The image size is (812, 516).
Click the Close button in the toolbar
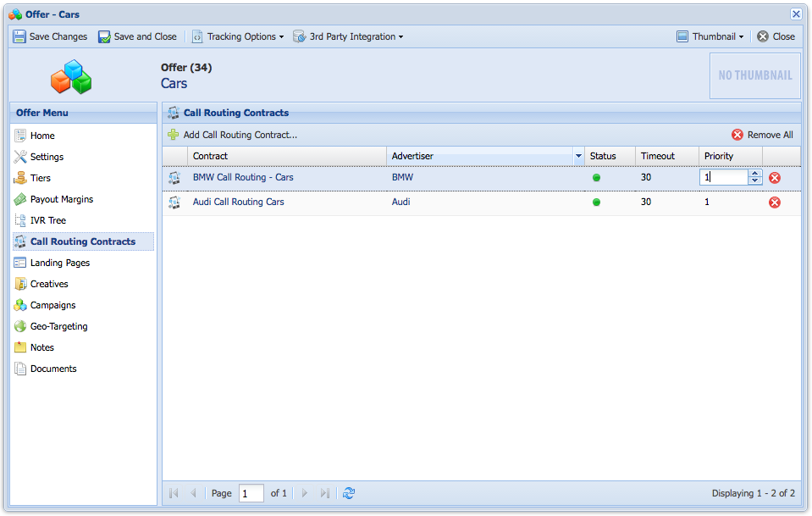pos(776,36)
